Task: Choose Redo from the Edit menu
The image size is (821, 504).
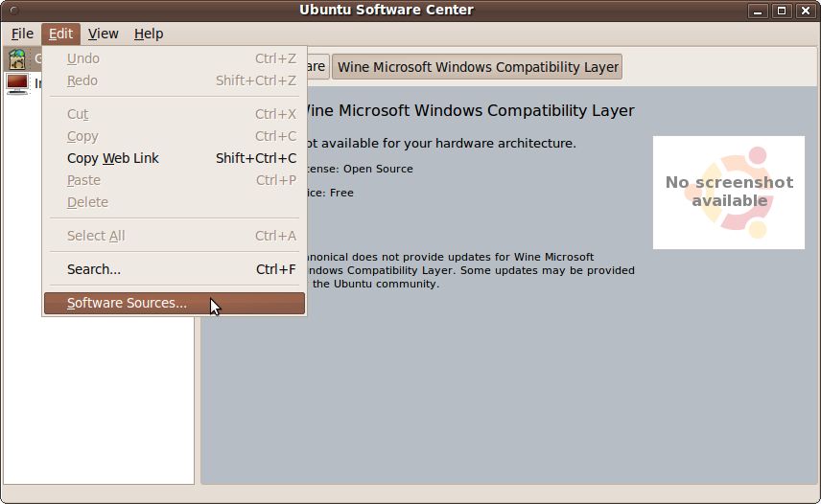Action: [175, 80]
